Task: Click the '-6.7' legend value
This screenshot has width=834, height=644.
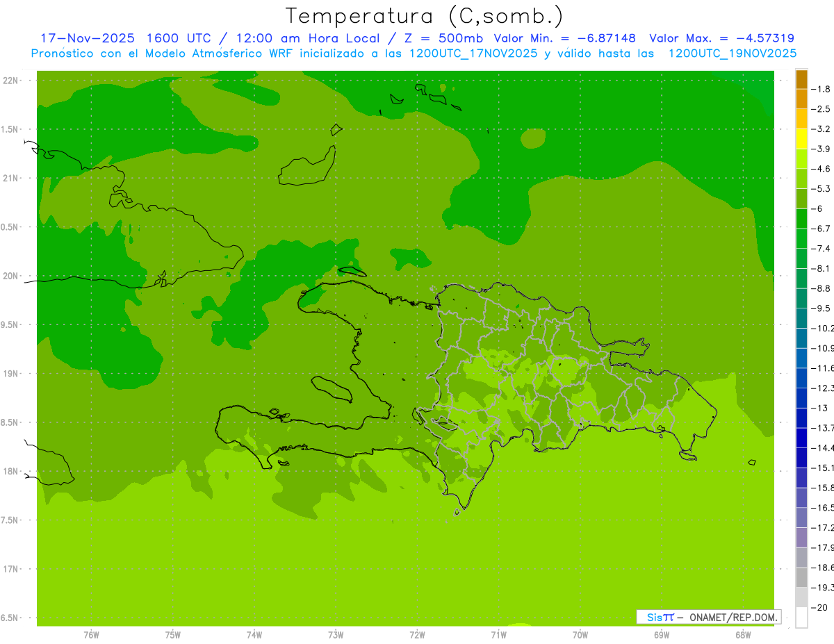Action: coord(821,229)
